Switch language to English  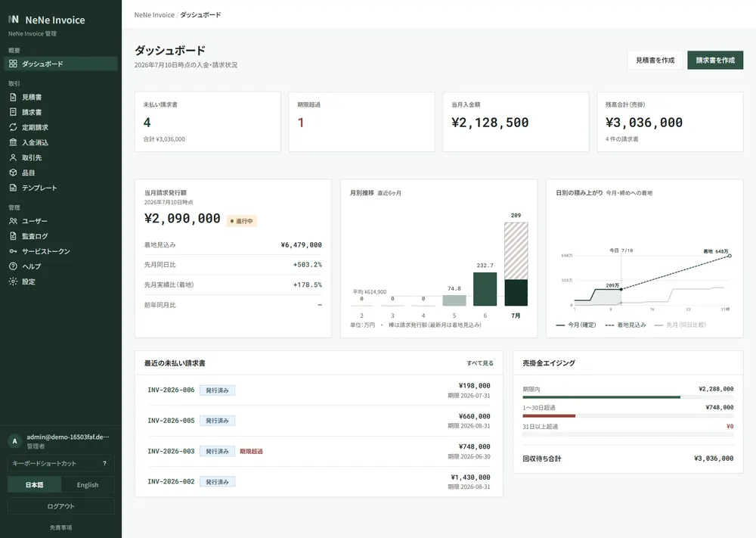[88, 485]
